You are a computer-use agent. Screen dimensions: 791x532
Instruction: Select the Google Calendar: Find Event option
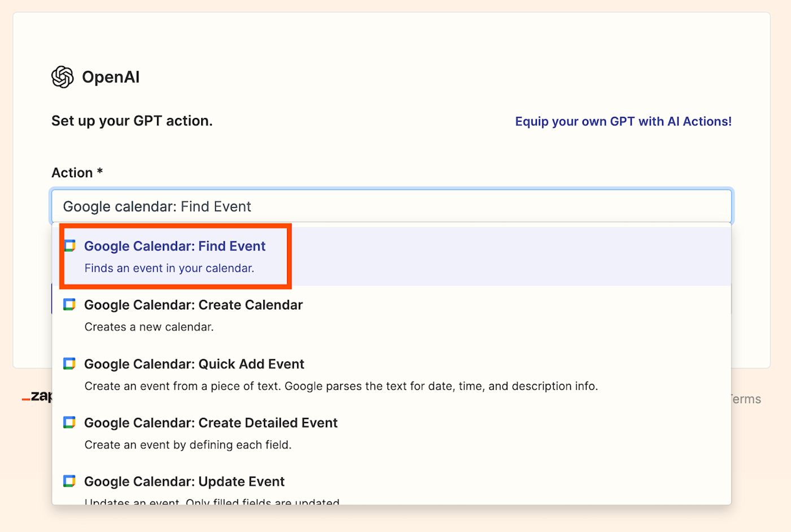(x=392, y=256)
